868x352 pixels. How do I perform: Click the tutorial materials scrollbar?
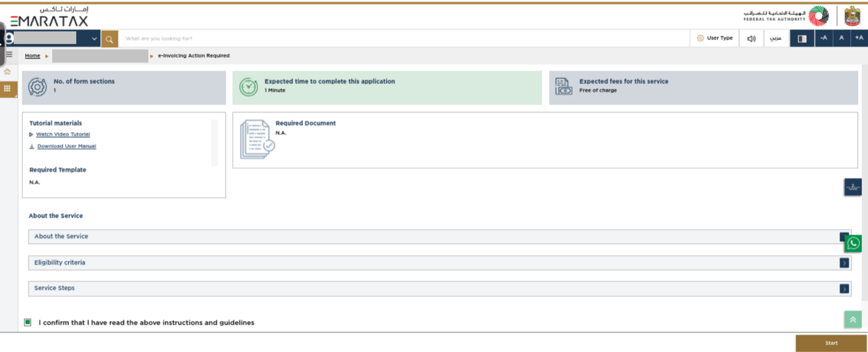215,143
